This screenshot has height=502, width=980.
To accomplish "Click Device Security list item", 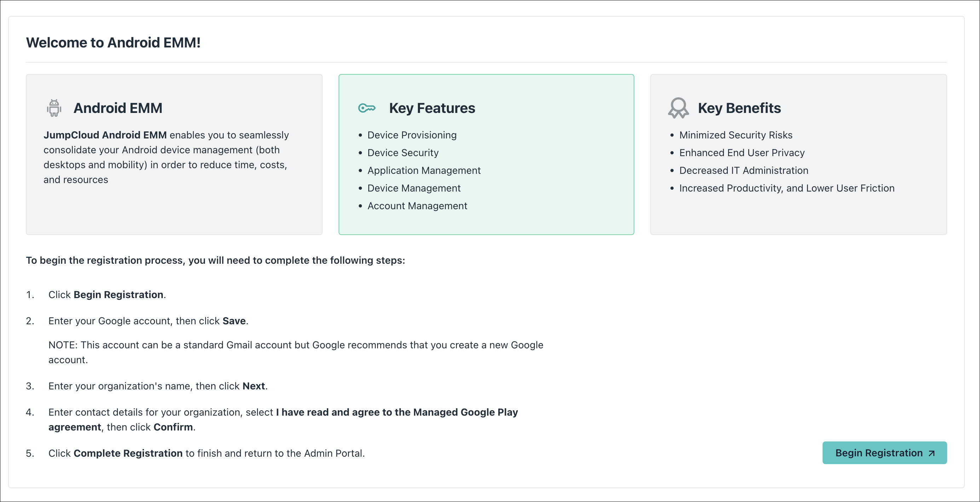I will pyautogui.click(x=403, y=153).
